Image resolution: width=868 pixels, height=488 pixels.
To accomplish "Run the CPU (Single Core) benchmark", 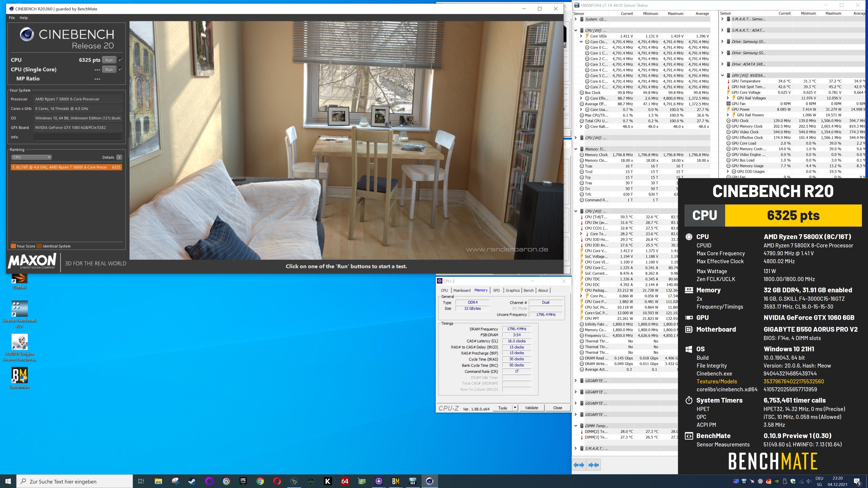I will (x=109, y=69).
